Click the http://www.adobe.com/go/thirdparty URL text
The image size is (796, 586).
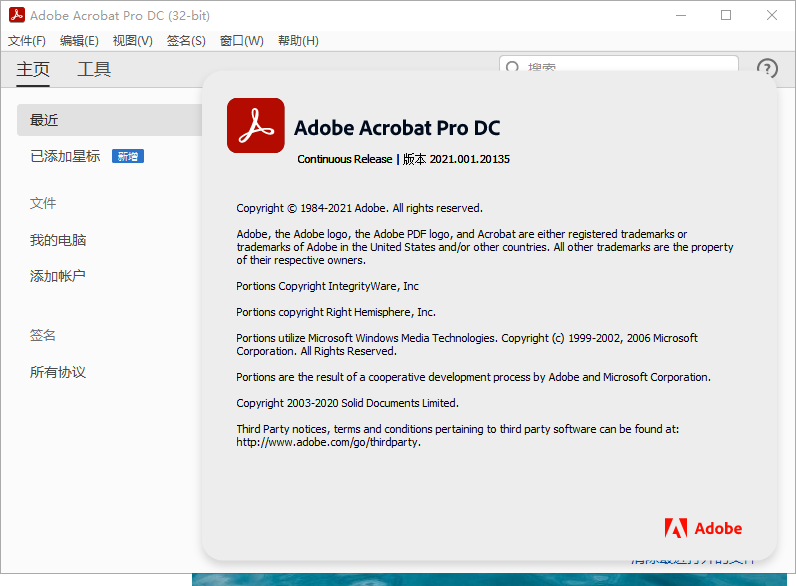(x=328, y=442)
